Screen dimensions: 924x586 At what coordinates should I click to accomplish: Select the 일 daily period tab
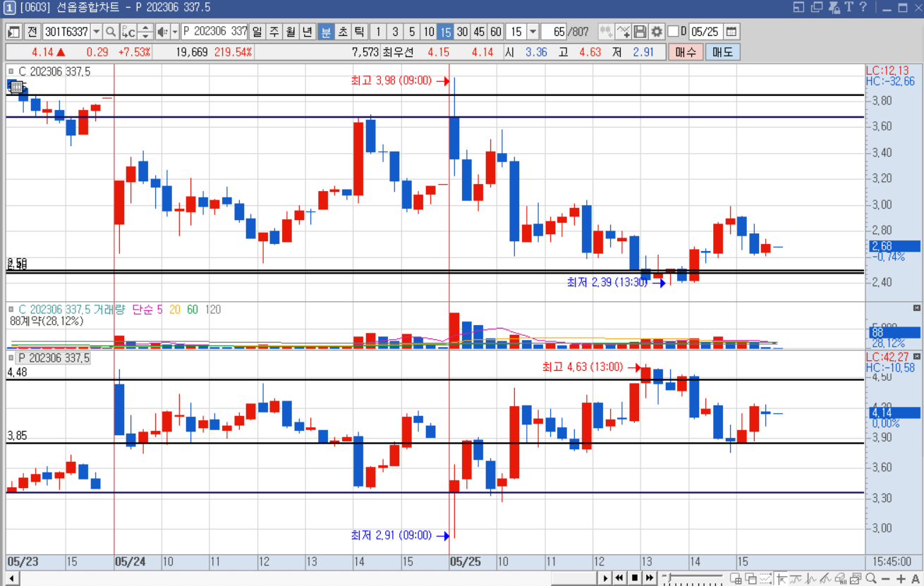tap(257, 32)
